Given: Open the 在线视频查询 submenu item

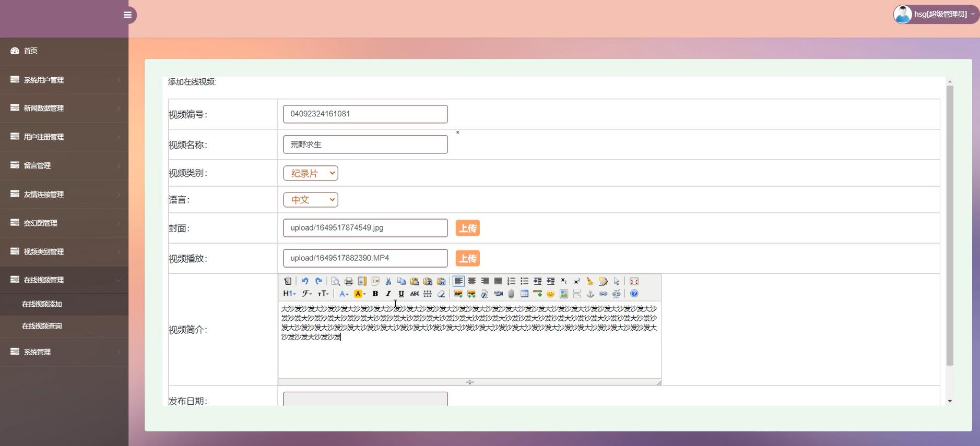Looking at the screenshot, I should tap(42, 326).
